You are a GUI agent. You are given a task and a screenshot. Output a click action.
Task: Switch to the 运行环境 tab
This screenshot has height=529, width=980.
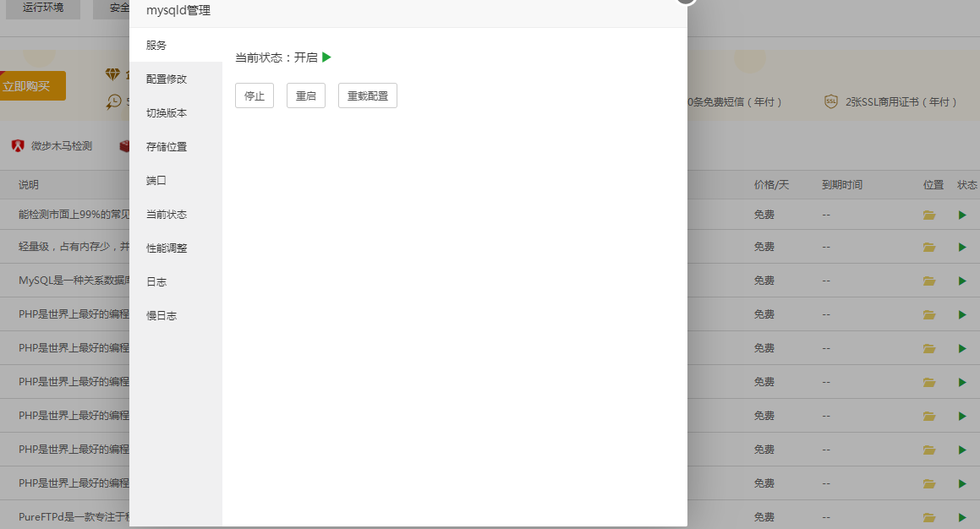43,8
